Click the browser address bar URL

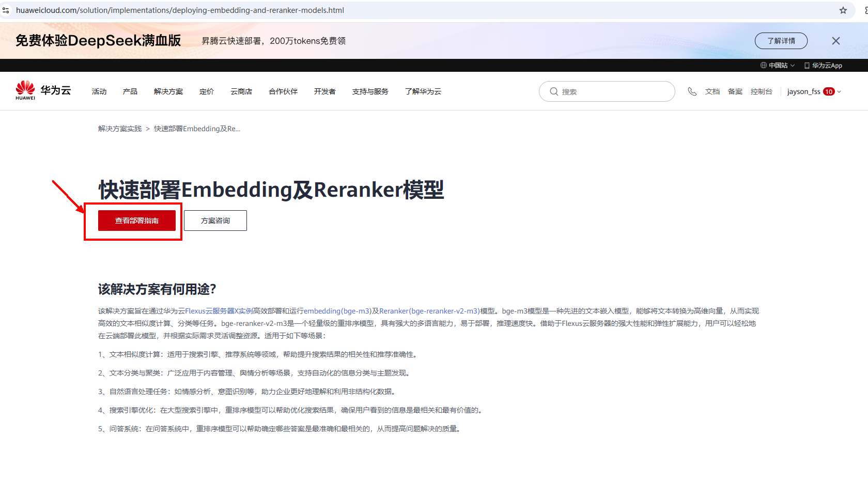pos(180,10)
